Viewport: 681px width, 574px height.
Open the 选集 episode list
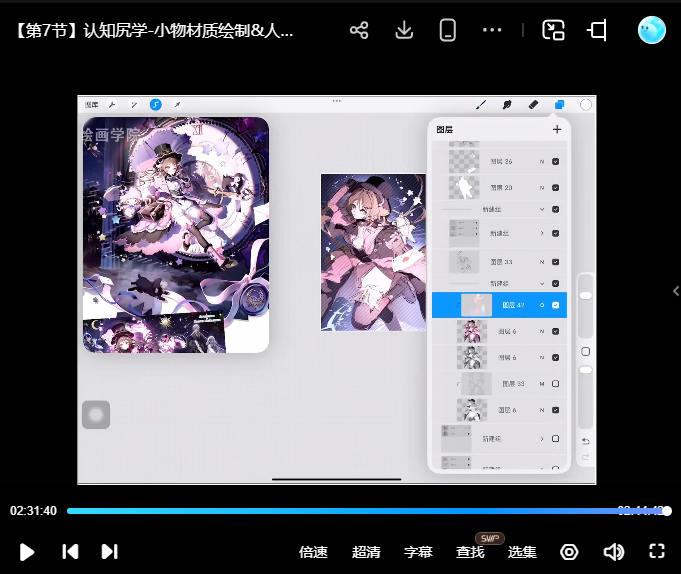pyautogui.click(x=522, y=552)
